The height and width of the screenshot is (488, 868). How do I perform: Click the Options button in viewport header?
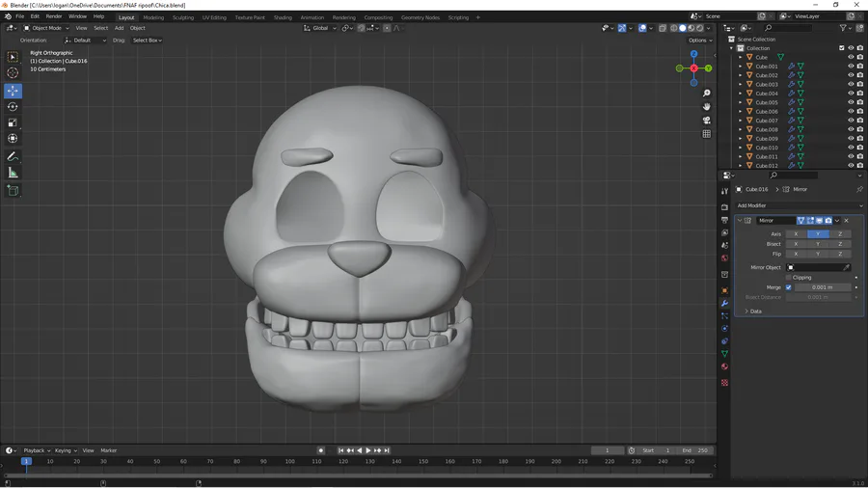tap(699, 41)
